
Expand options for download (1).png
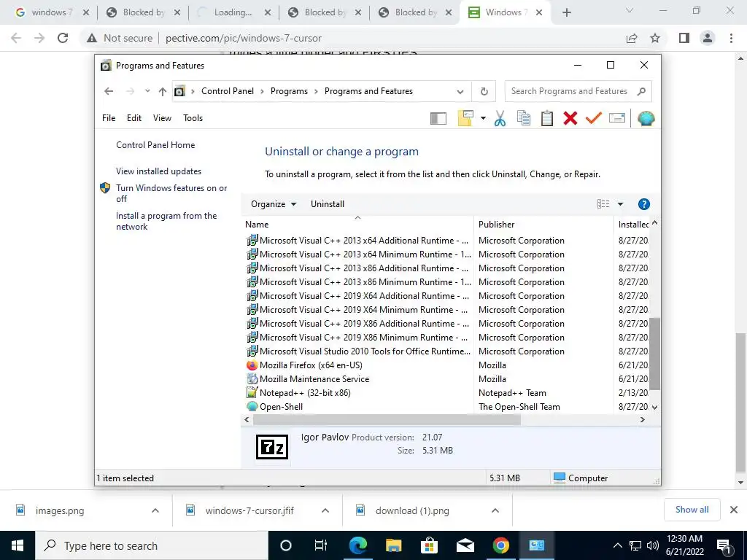tap(495, 510)
